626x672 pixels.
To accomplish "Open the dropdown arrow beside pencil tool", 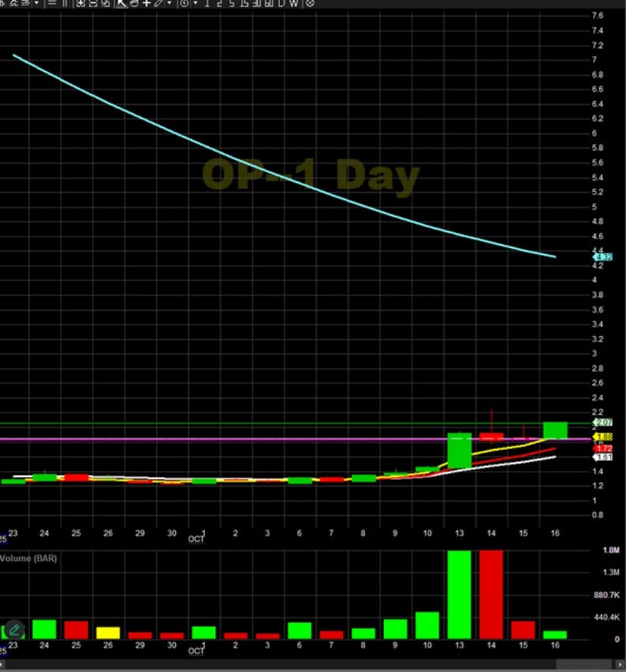I will pos(168,3).
